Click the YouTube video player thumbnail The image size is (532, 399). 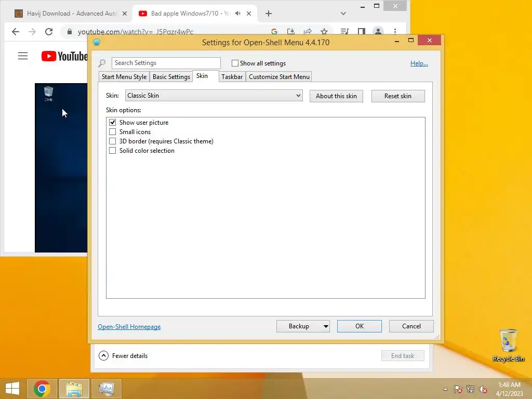point(61,168)
